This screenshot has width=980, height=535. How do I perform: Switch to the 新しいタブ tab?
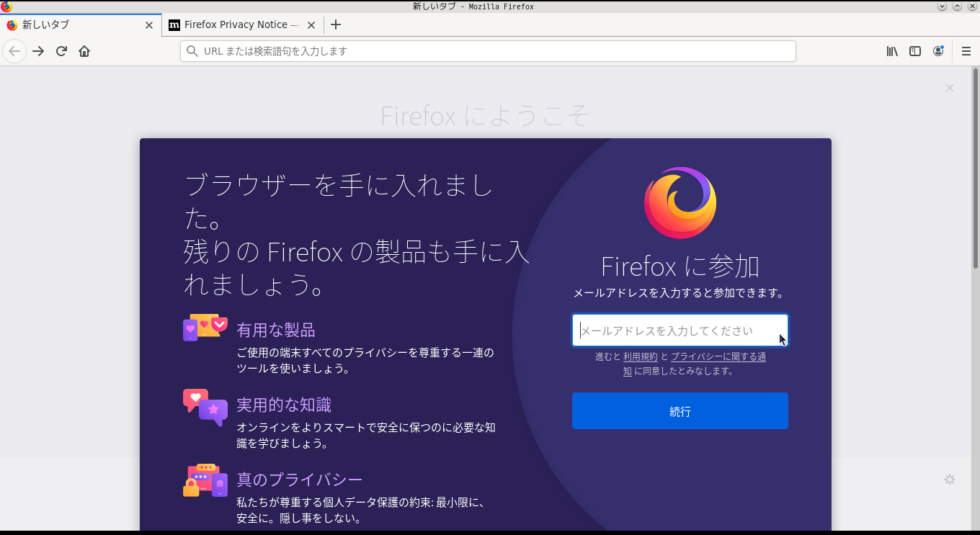[x=80, y=24]
